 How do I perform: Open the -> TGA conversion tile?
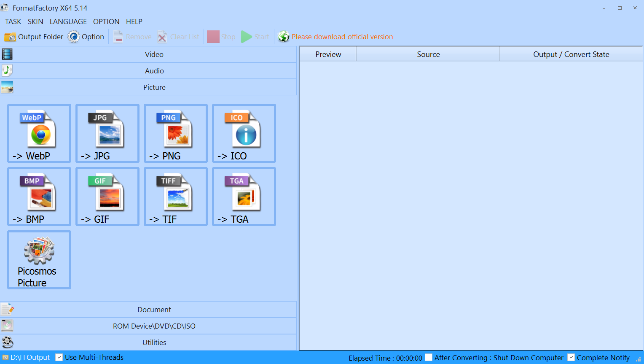click(x=244, y=197)
